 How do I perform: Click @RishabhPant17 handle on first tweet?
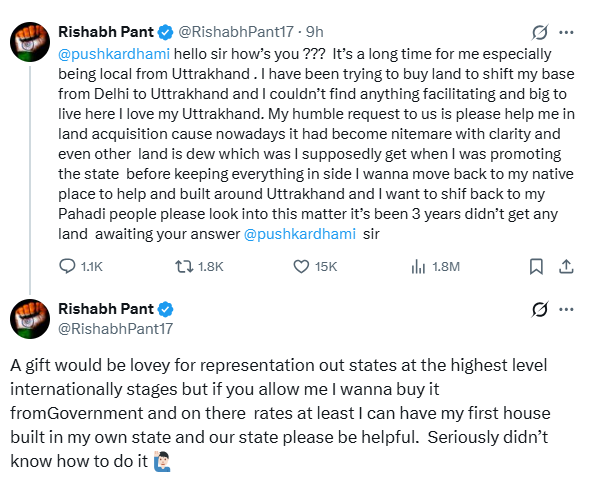[236, 32]
